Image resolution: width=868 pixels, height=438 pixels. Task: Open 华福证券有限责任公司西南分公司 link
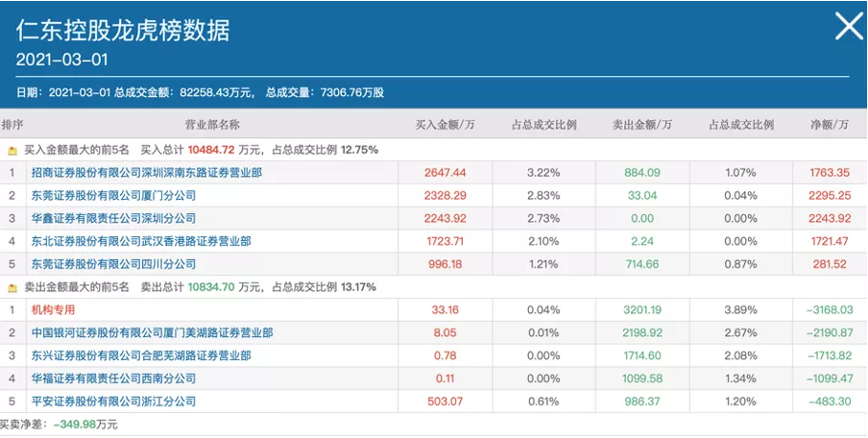click(x=113, y=378)
